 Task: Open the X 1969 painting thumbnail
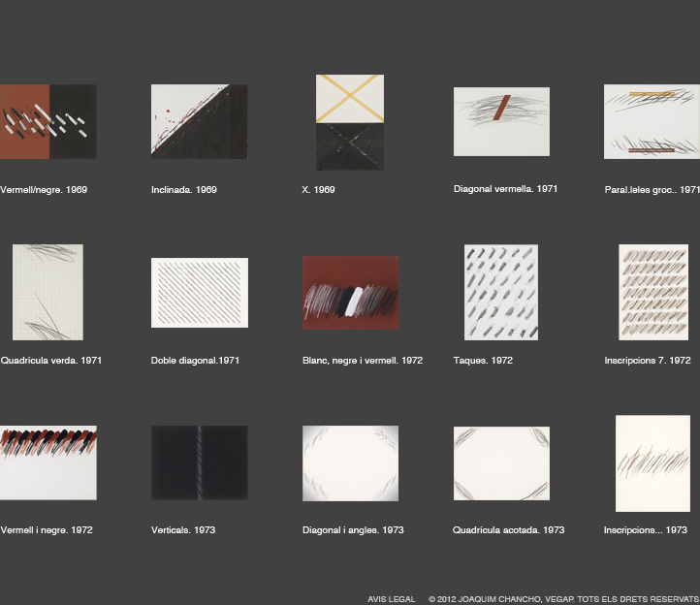350,122
